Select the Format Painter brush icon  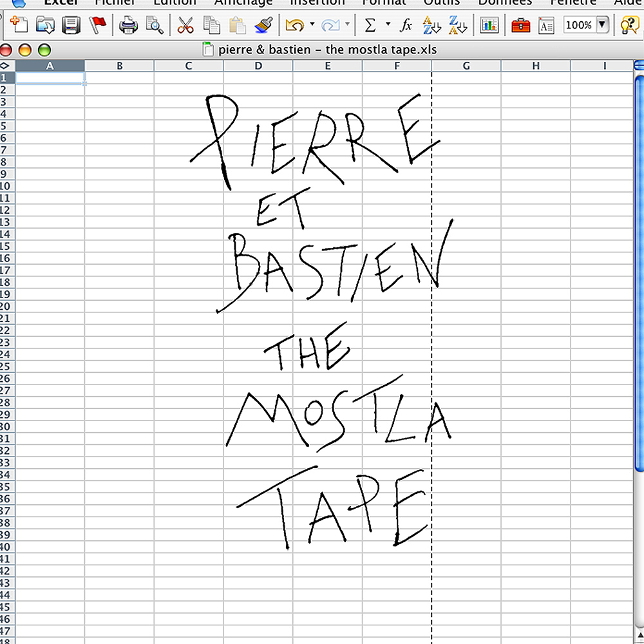tap(263, 25)
